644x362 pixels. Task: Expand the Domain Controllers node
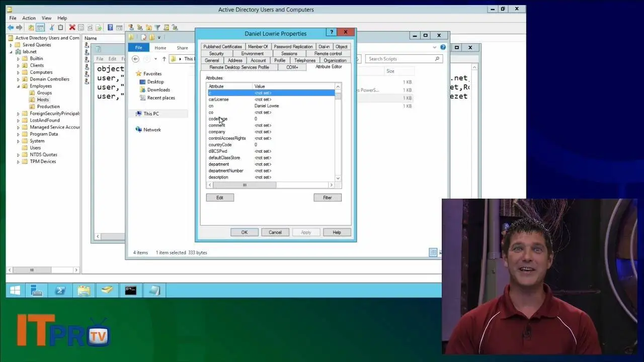18,79
